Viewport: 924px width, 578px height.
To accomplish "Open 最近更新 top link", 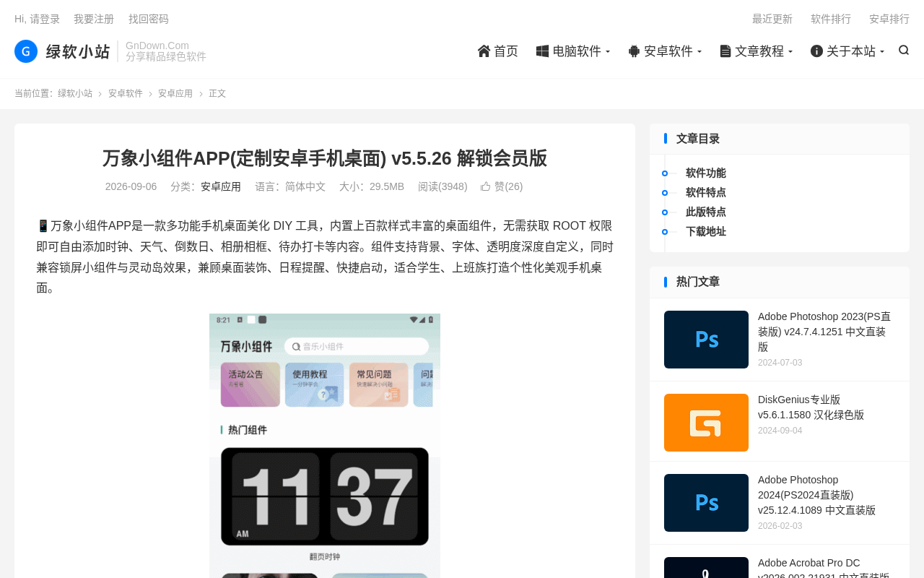I will 772,19.
